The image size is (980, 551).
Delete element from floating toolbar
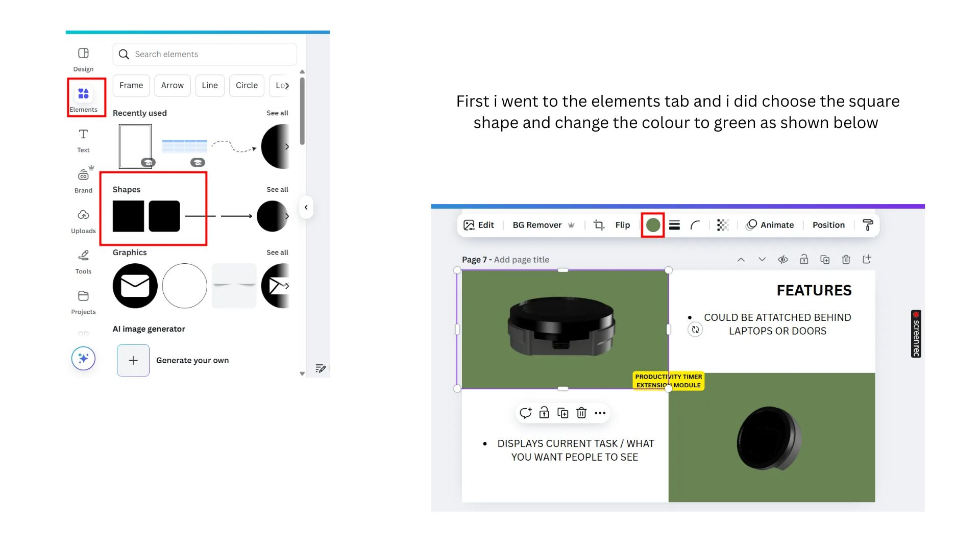[x=581, y=413]
